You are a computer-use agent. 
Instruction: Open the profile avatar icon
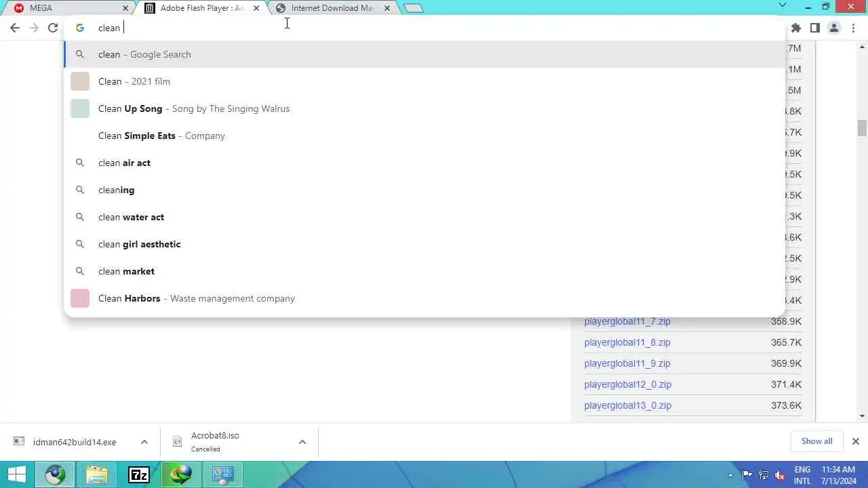[x=834, y=28]
